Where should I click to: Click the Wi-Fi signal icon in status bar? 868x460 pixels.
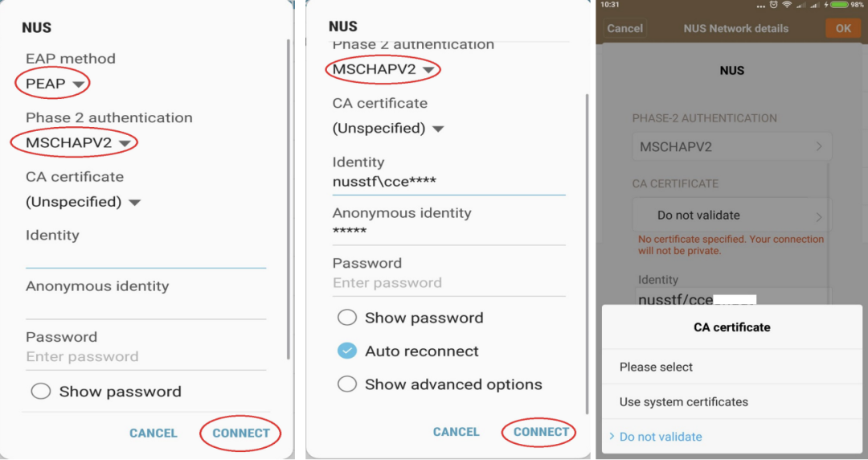click(x=786, y=5)
